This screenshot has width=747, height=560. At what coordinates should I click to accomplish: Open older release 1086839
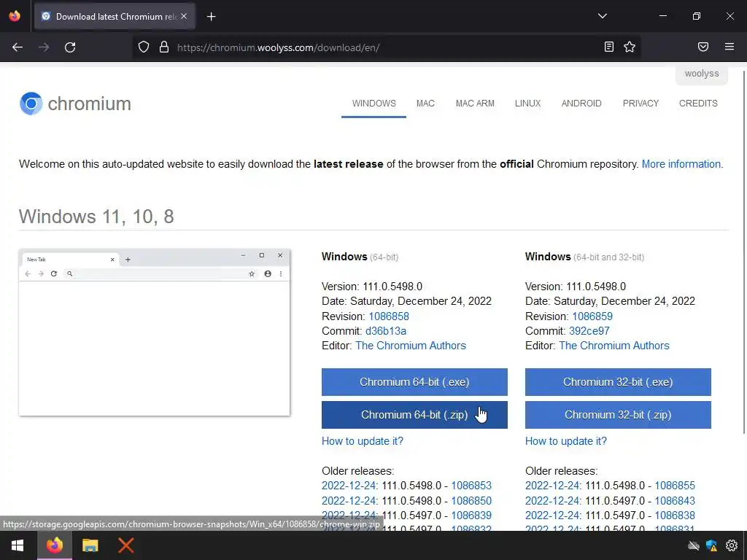click(x=471, y=516)
